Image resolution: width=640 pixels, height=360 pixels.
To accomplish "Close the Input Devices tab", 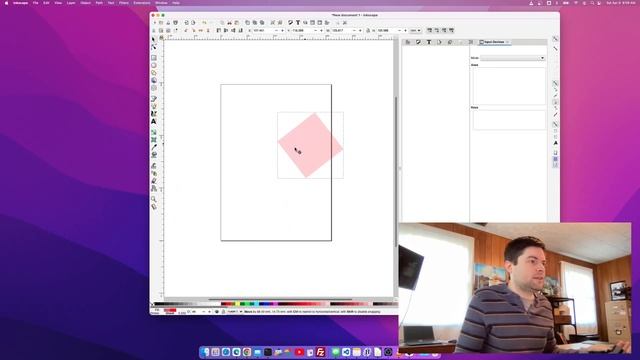I will point(507,42).
